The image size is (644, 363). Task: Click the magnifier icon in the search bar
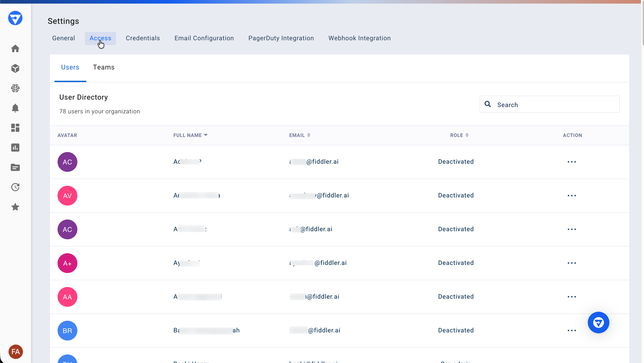coord(488,104)
